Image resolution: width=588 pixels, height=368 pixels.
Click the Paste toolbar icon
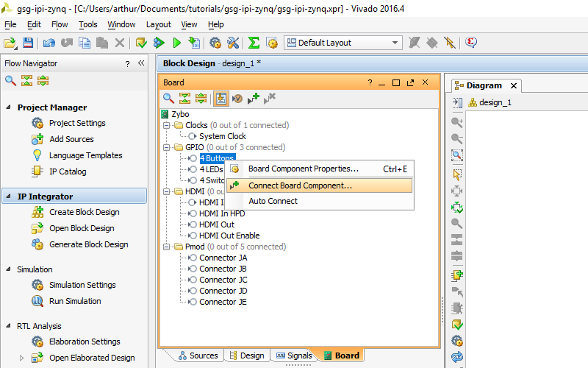tap(102, 43)
